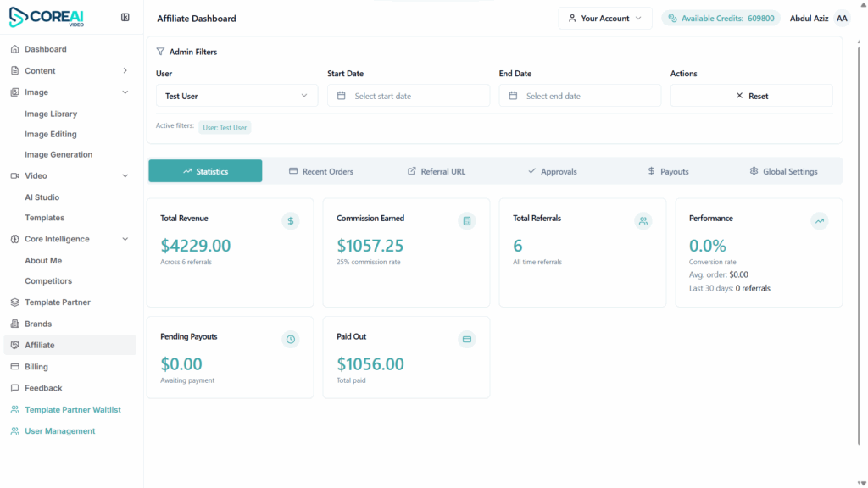This screenshot has width=868, height=488.
Task: Click the sidebar collapse panel icon
Action: pos(125,17)
